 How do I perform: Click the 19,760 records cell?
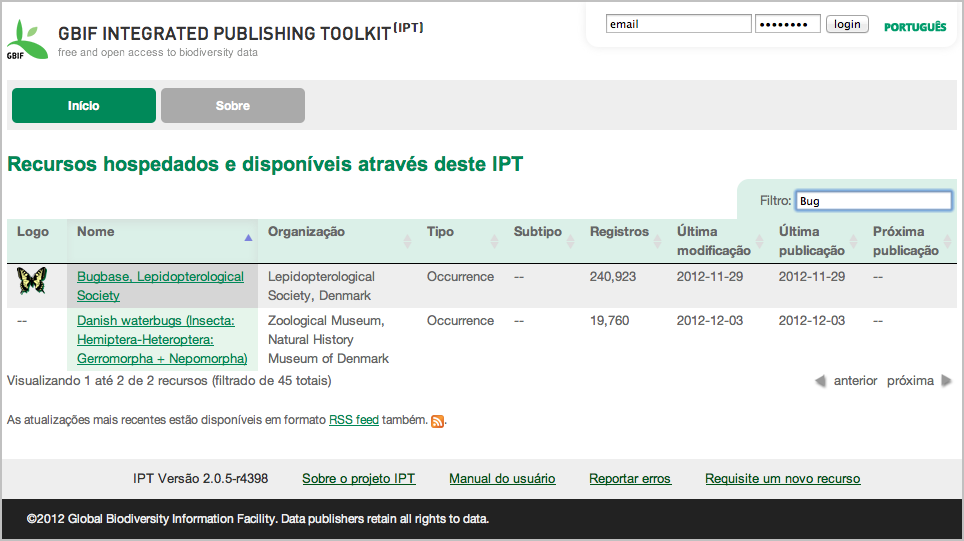[x=609, y=320]
